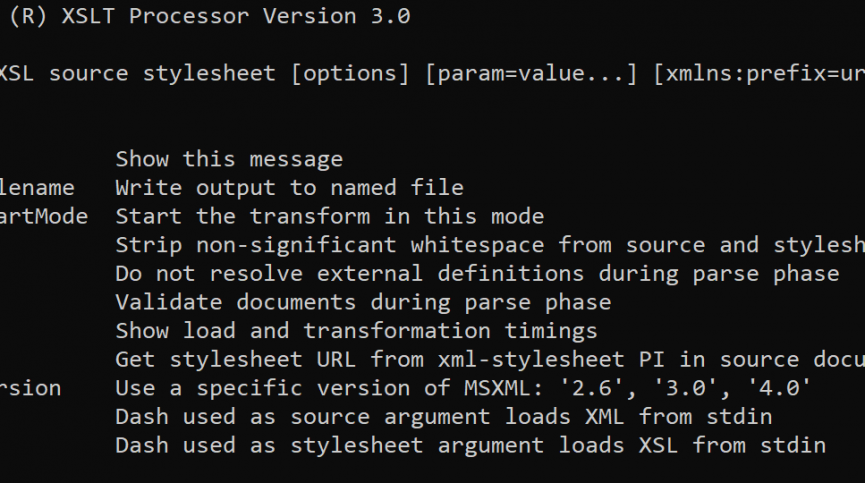This screenshot has height=483, width=865.
Task: Click the "XSLT Processor Version 3.0" header text
Action: [x=235, y=17]
